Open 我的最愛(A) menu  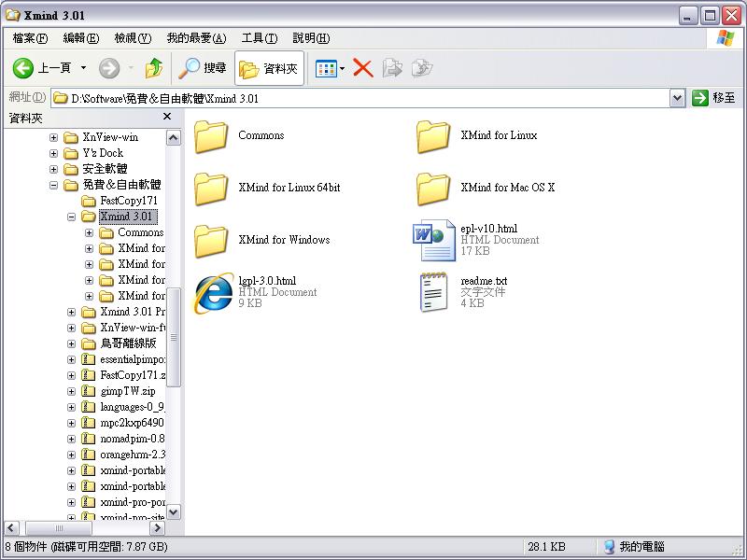(196, 38)
